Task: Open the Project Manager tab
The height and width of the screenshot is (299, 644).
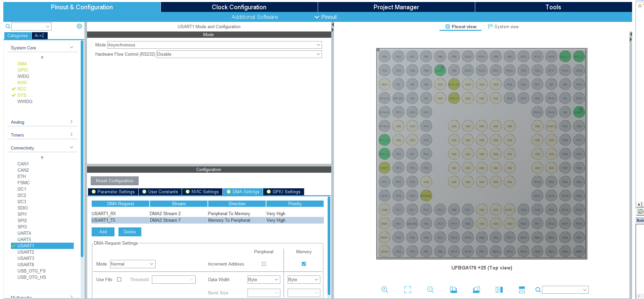Action: point(396,7)
